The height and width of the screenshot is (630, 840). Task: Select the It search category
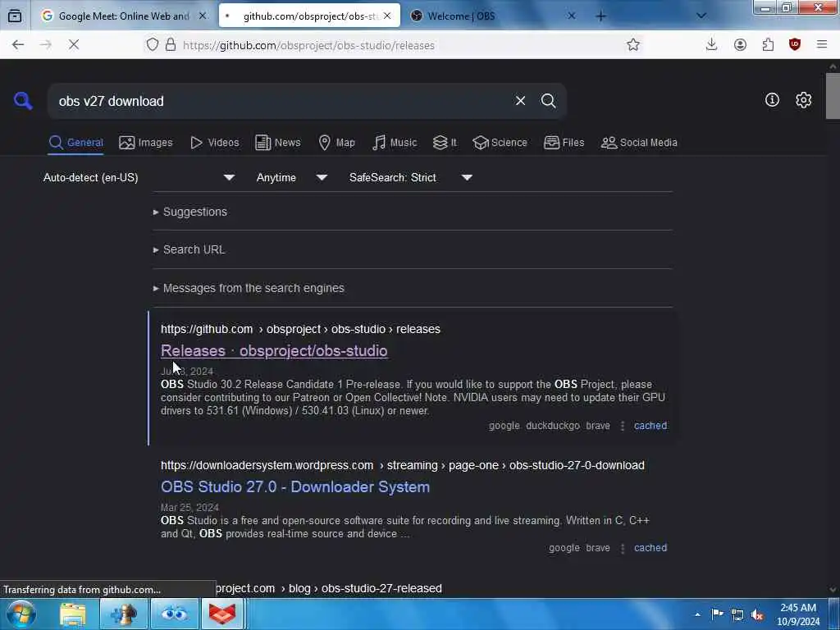pos(445,143)
